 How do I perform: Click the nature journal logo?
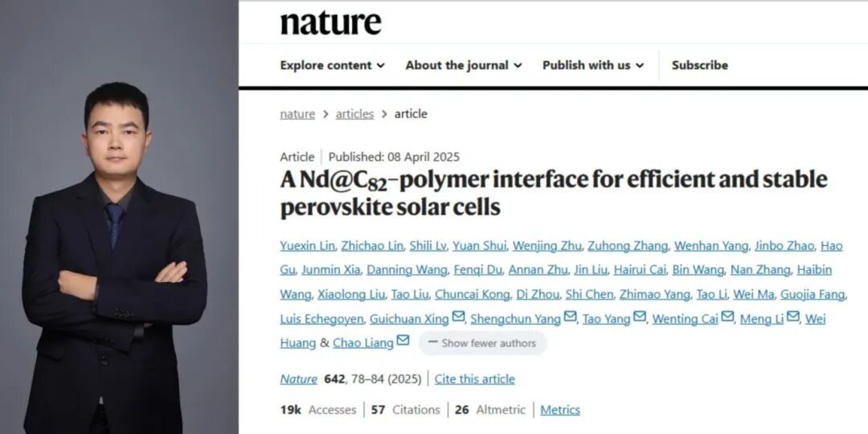(x=330, y=23)
